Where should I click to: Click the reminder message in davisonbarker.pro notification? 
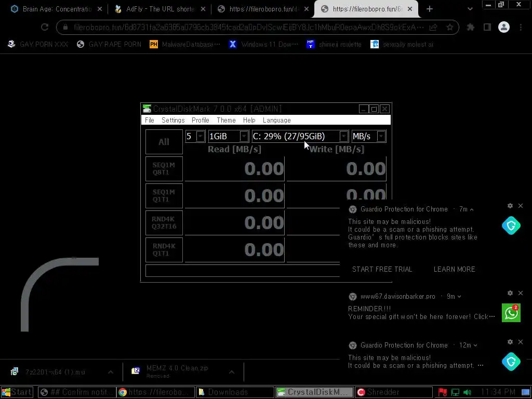coord(421,313)
